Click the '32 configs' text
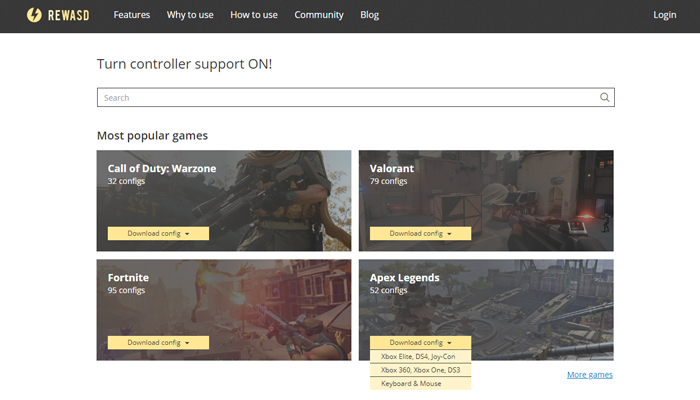The image size is (700, 400). pos(126,181)
